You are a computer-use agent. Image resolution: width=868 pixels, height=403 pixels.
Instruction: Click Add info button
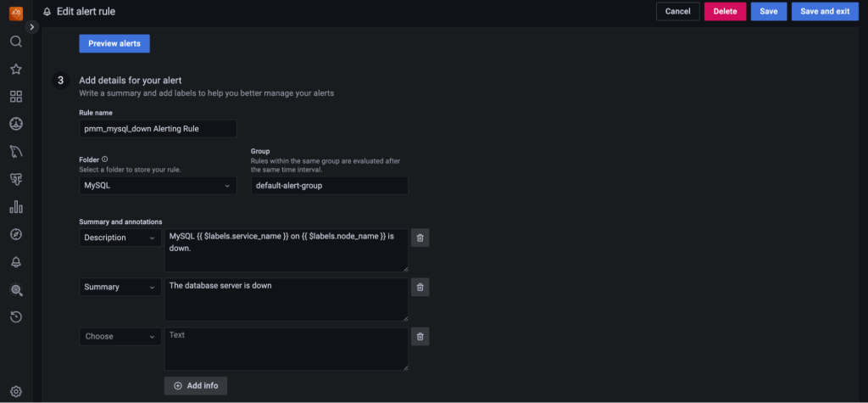(x=196, y=385)
